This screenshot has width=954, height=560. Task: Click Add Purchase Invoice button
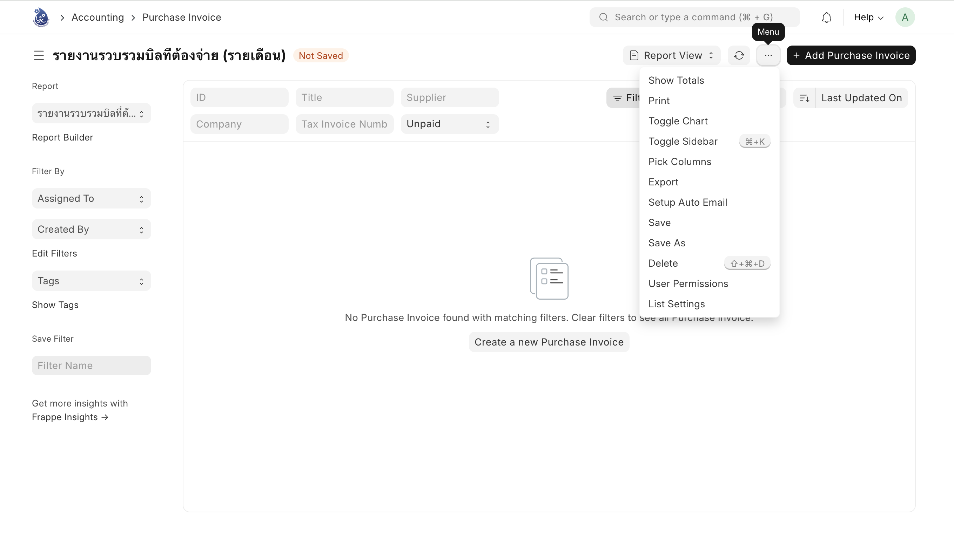point(851,56)
